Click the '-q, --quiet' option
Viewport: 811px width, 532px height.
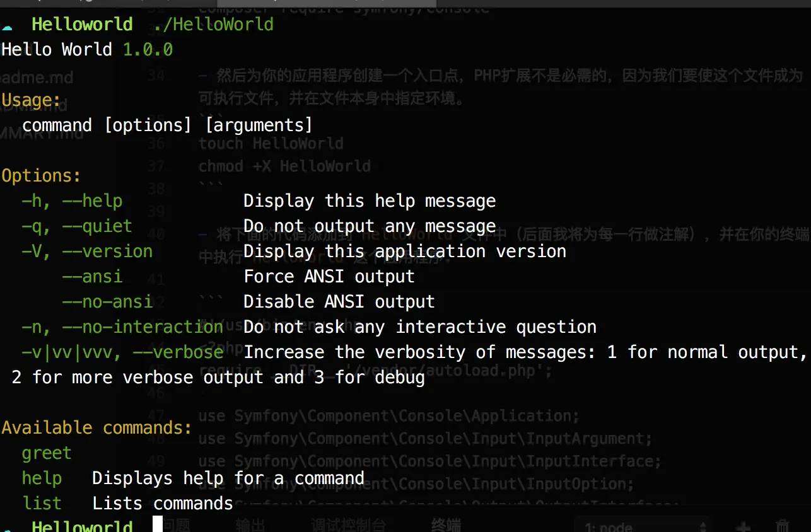coord(77,226)
